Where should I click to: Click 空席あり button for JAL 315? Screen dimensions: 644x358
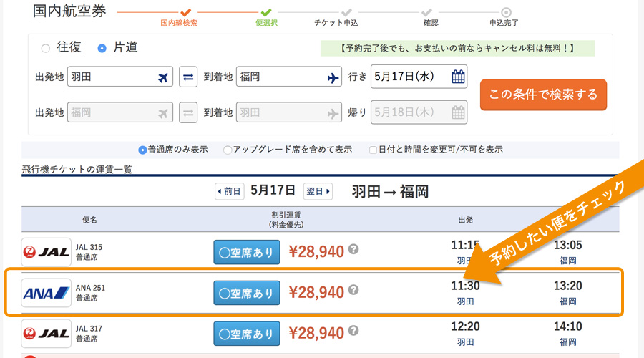click(246, 252)
